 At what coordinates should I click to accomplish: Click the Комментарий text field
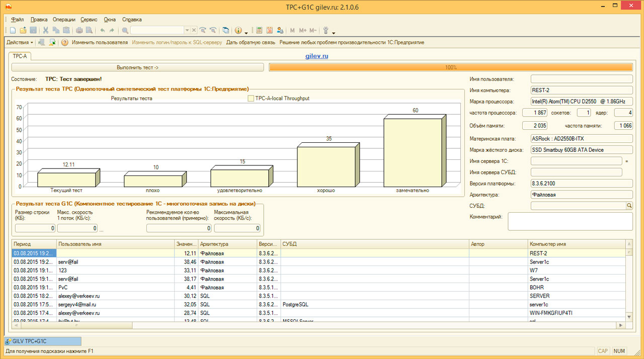pyautogui.click(x=570, y=221)
